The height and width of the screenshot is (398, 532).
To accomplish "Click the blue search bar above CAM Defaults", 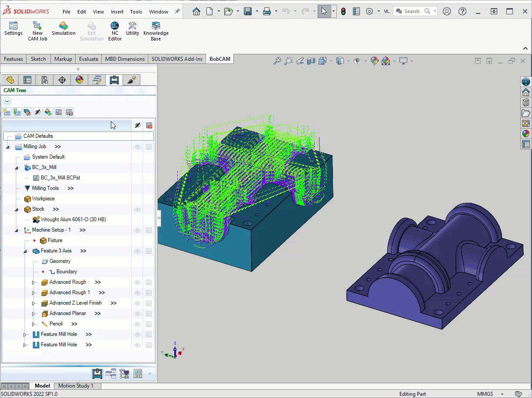I will tap(67, 125).
